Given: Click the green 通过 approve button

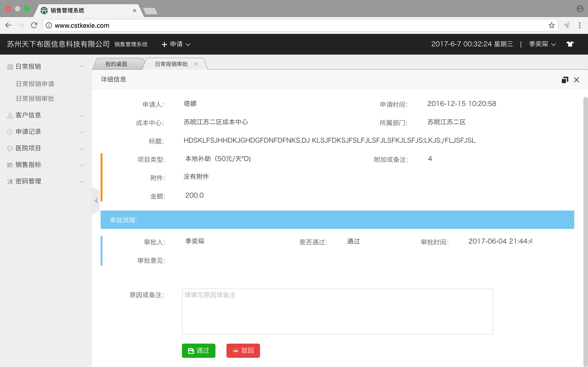Looking at the screenshot, I should pos(198,350).
